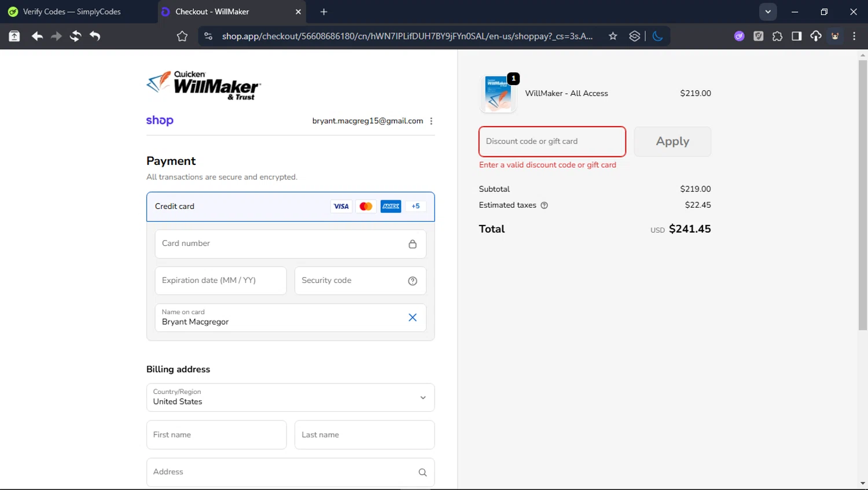Click the address search magnifier icon
868x490 pixels.
click(x=422, y=473)
